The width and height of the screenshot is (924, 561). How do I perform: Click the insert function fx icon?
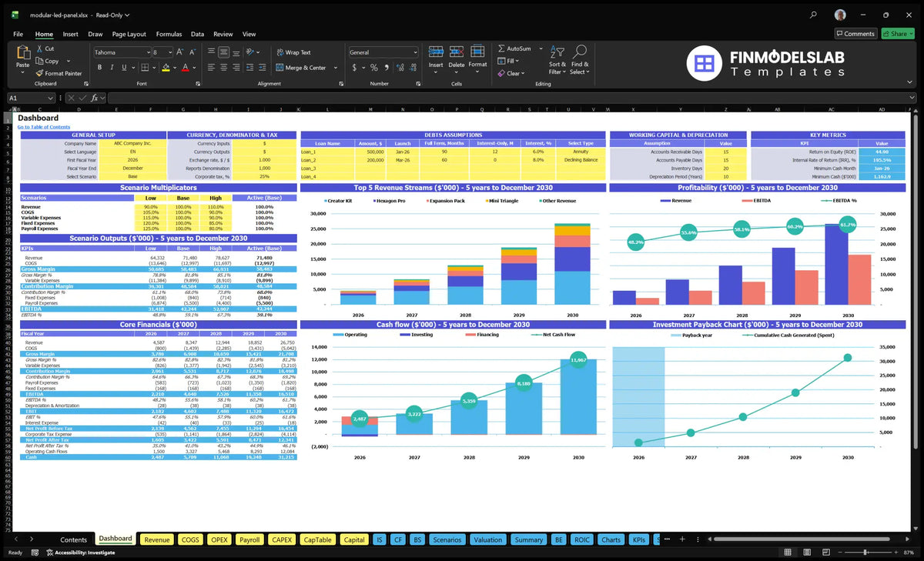94,98
